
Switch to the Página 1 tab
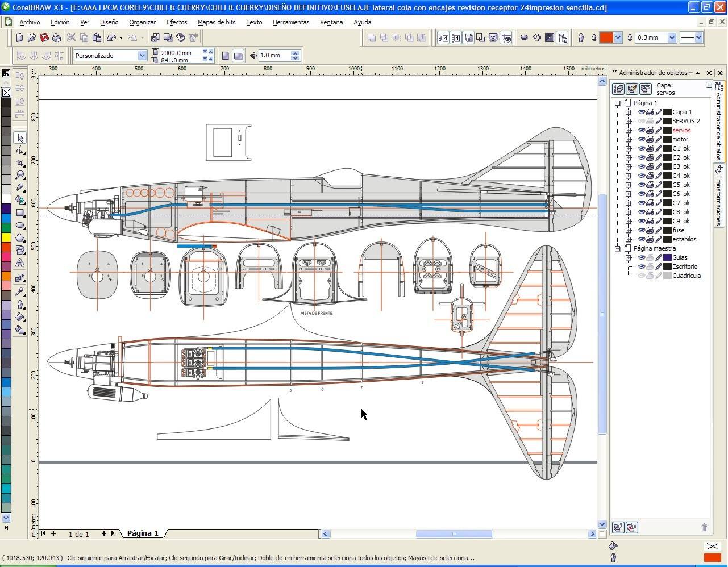[143, 533]
